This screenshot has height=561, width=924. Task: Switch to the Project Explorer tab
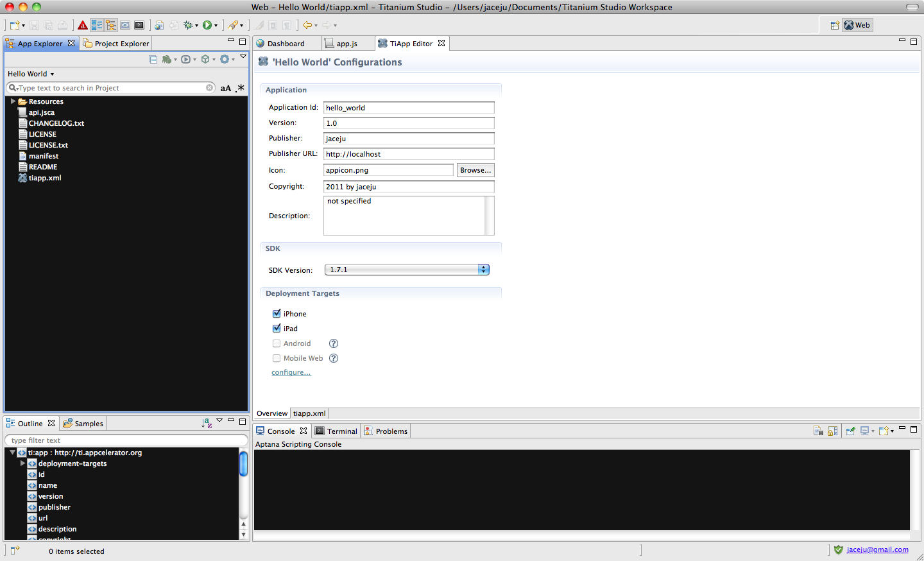click(x=116, y=44)
